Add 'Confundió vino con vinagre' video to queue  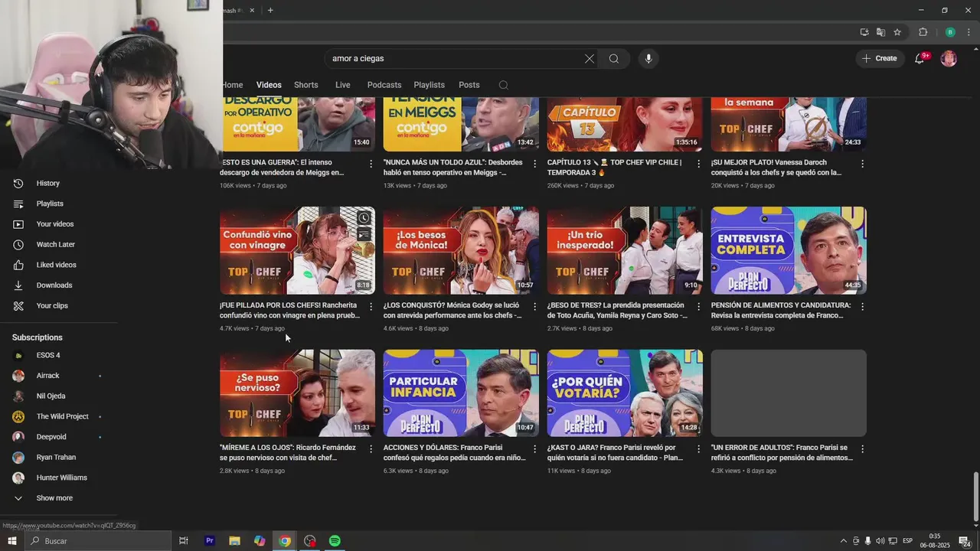(x=364, y=235)
